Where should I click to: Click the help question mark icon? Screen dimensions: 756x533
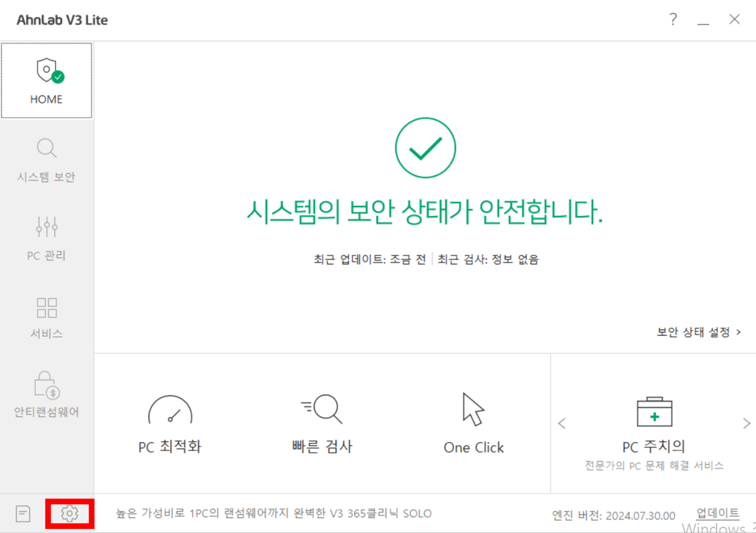[x=673, y=19]
